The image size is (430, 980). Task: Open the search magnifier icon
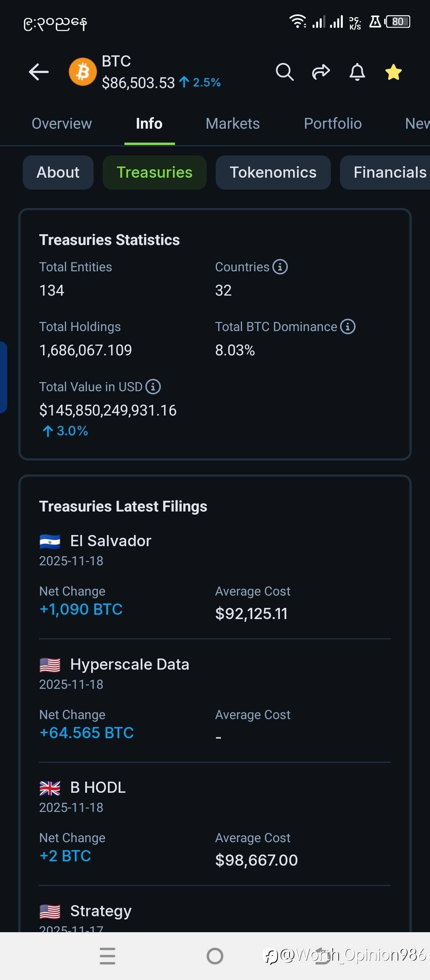pos(284,72)
